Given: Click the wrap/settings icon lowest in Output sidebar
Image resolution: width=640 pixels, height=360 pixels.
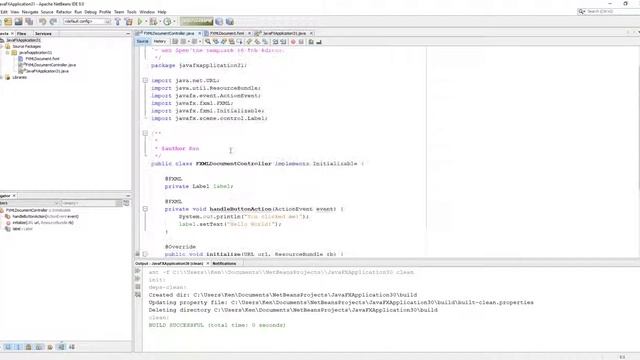Looking at the screenshot, I should pos(138,295).
